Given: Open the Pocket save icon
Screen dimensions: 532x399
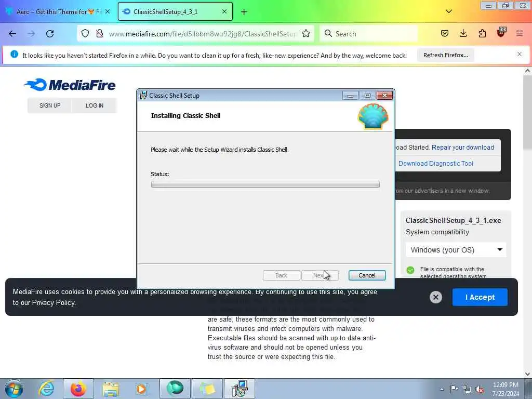Looking at the screenshot, I should 445,33.
